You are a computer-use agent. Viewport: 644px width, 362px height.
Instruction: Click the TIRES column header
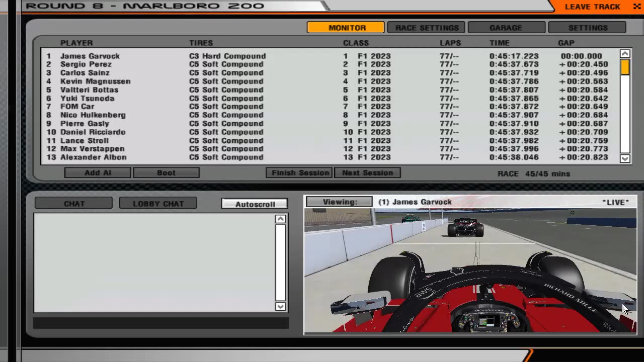pos(201,43)
